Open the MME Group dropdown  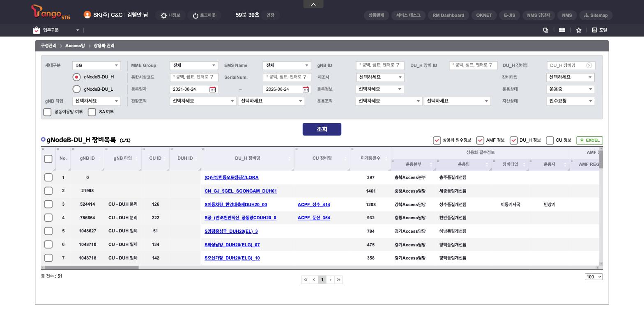coord(194,65)
